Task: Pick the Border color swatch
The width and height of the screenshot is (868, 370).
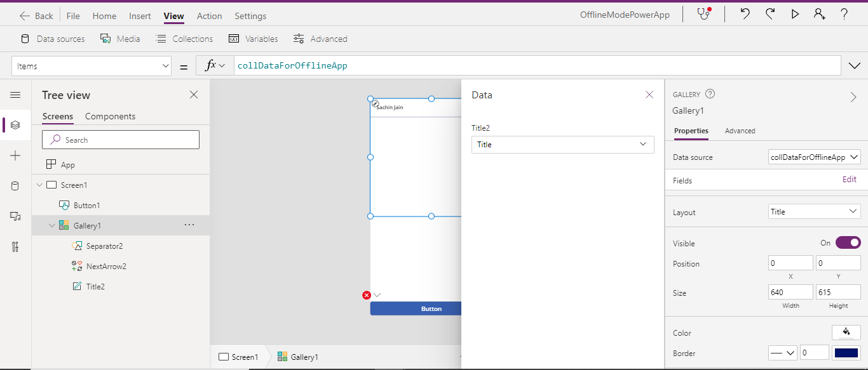Action: pyautogui.click(x=846, y=352)
